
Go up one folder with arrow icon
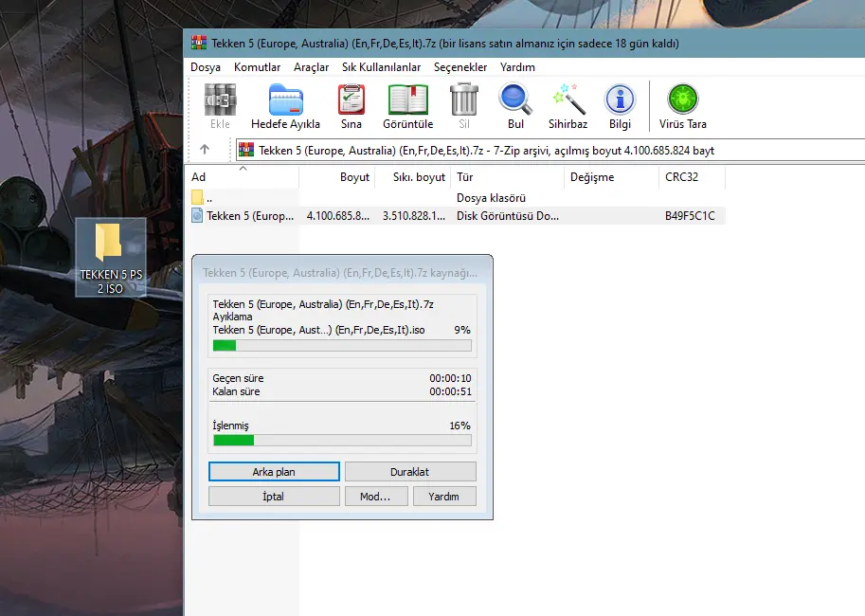205,149
